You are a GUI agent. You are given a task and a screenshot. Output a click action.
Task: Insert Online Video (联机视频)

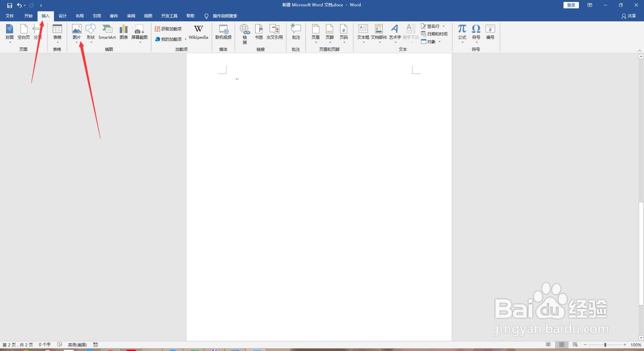coord(223,32)
